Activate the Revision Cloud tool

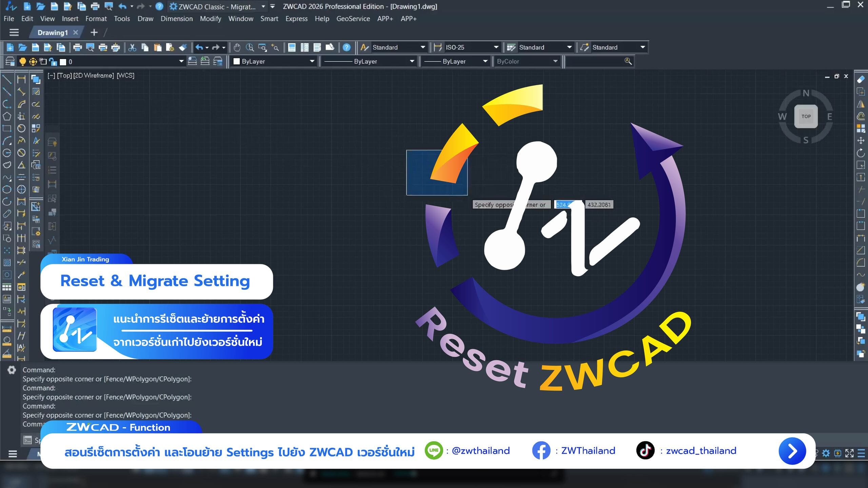click(x=8, y=165)
